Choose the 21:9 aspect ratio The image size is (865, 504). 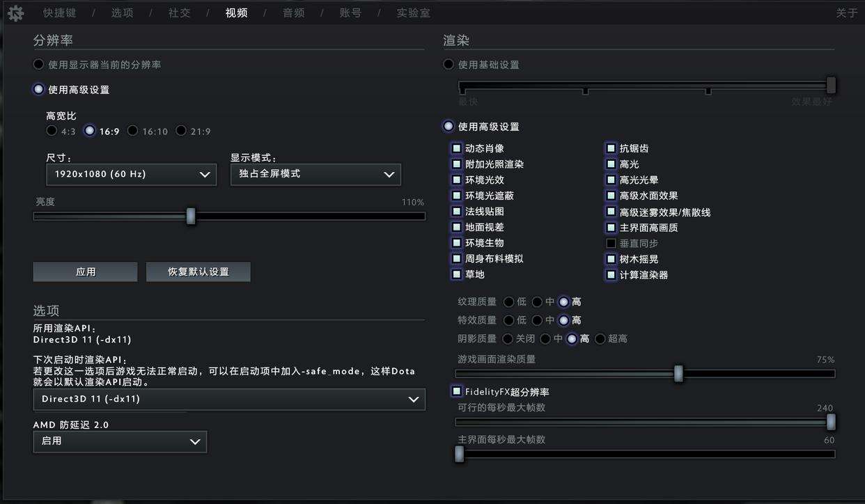coord(181,131)
